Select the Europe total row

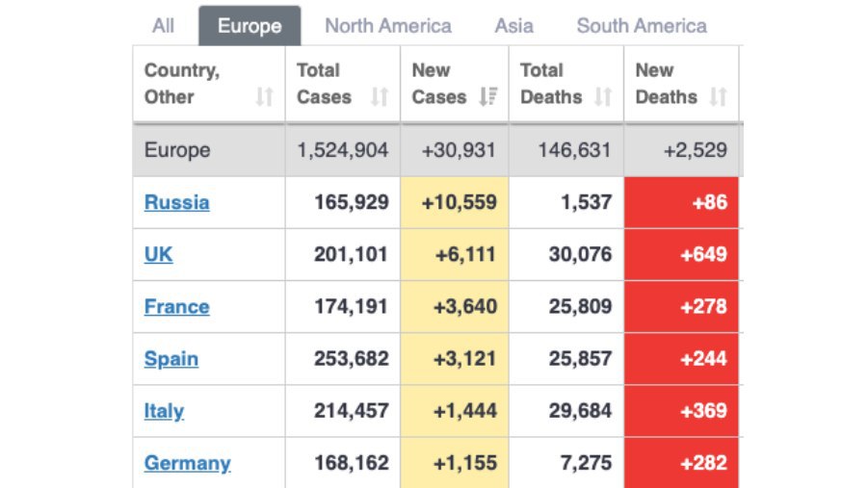pyautogui.click(x=435, y=150)
